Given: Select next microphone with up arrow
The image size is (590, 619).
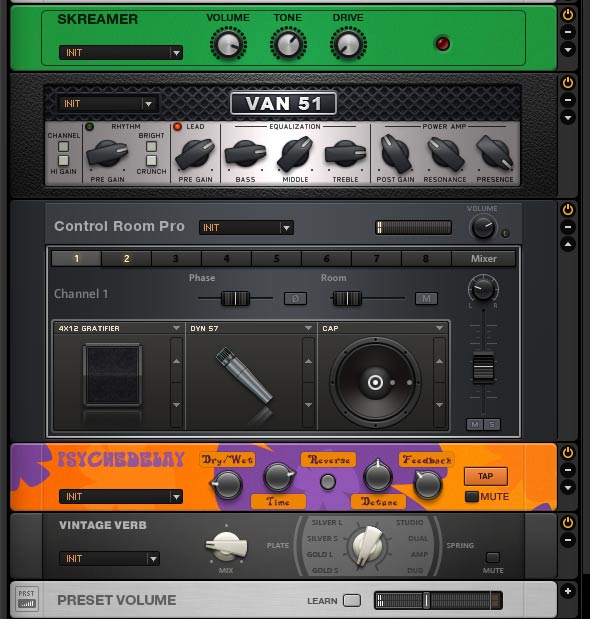Looking at the screenshot, I should (x=308, y=361).
